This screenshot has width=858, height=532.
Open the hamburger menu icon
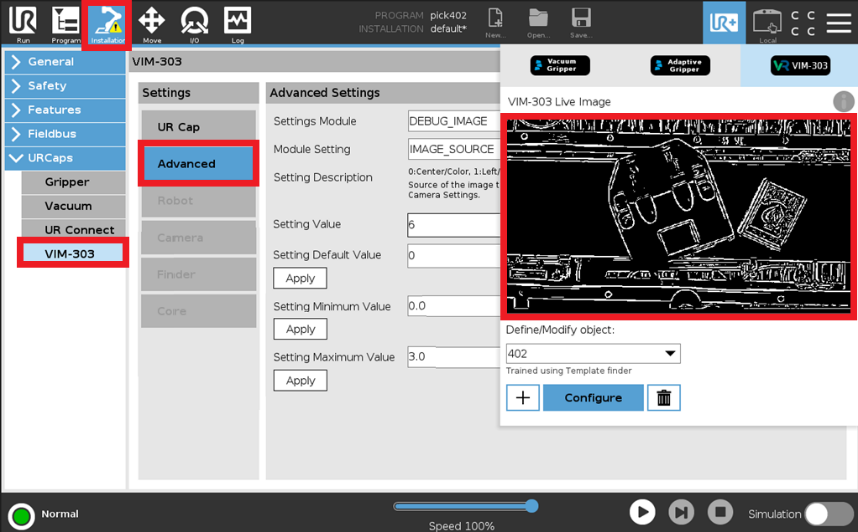click(838, 22)
